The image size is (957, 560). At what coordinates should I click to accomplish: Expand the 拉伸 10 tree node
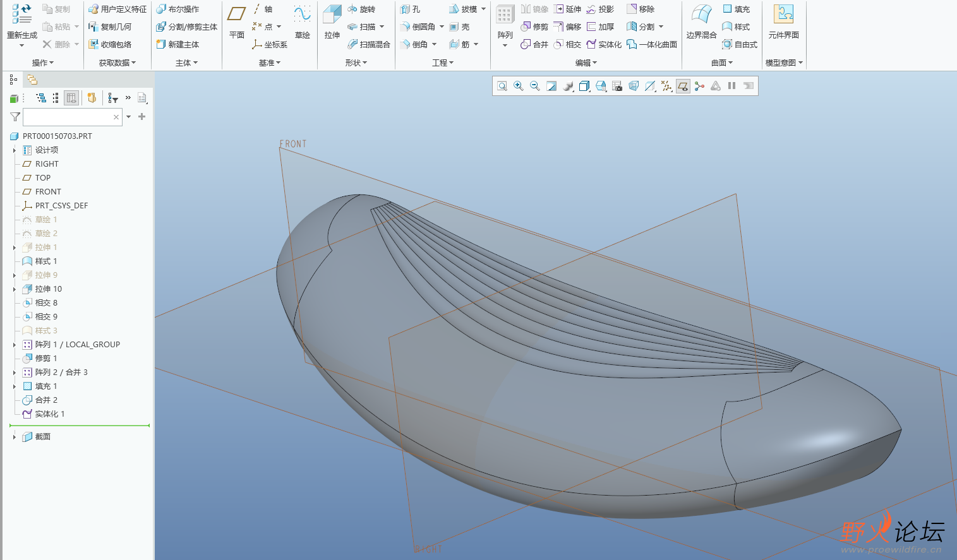pos(15,289)
